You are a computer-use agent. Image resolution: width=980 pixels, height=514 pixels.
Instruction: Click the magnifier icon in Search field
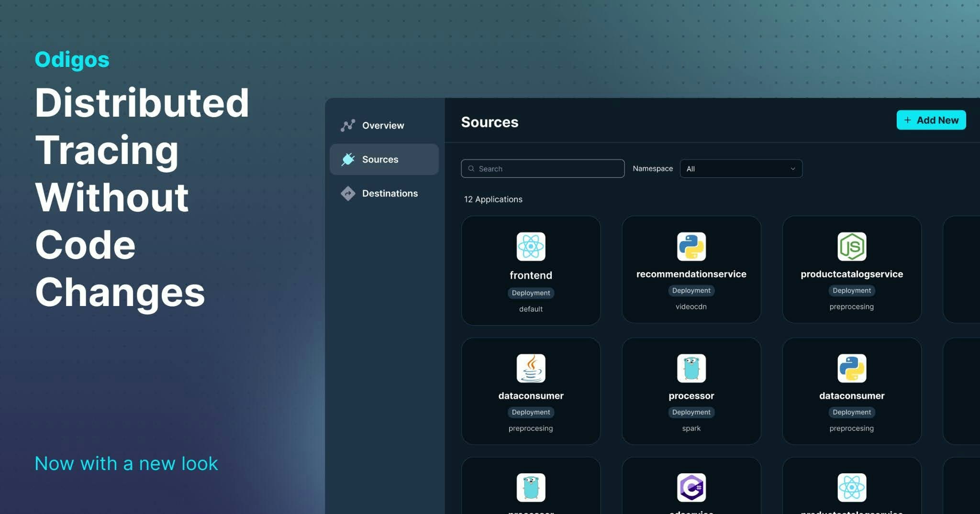(x=471, y=169)
